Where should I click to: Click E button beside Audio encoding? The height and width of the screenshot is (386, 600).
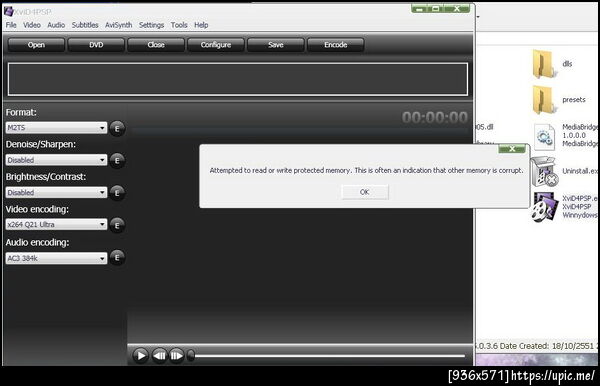(117, 257)
